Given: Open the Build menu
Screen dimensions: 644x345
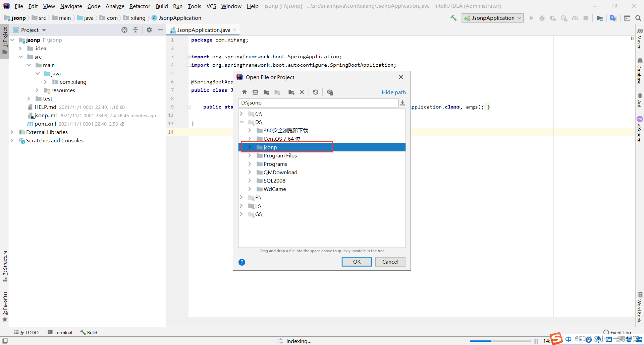Looking at the screenshot, I should pyautogui.click(x=162, y=6).
